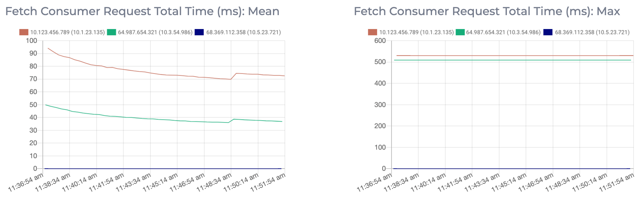Click green legend swatch in Mean chart

[x=112, y=32]
